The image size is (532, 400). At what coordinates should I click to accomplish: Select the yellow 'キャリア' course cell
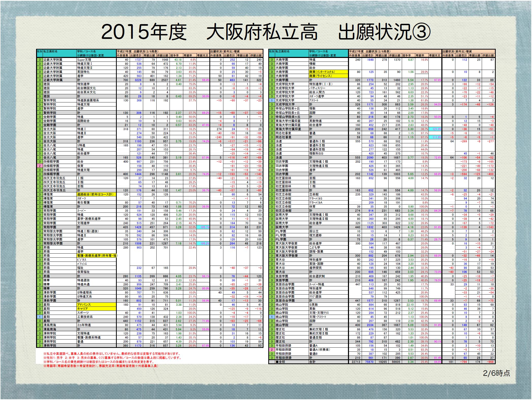tap(96, 309)
